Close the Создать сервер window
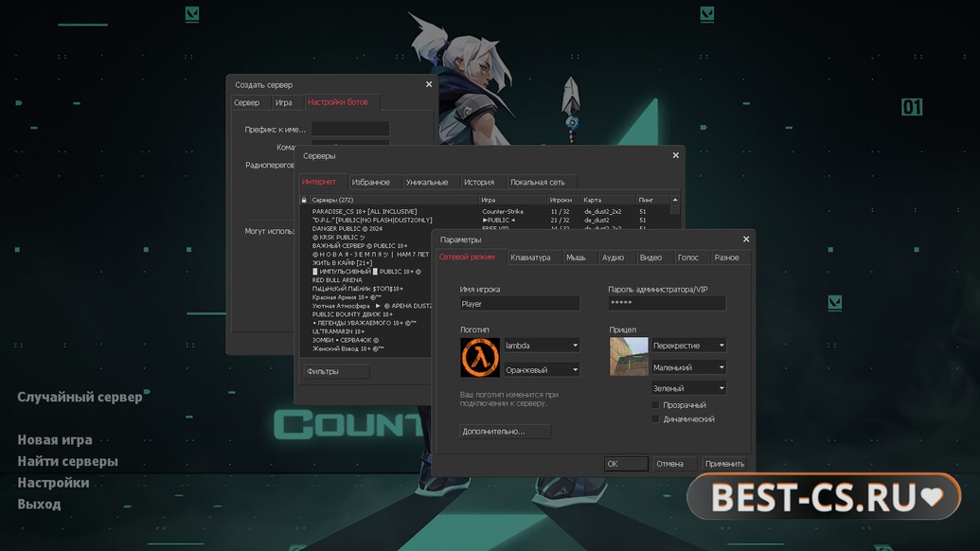The image size is (980, 551). tap(429, 84)
